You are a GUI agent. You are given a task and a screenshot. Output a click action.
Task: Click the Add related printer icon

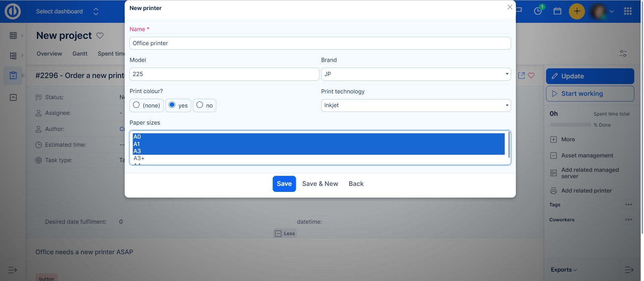pyautogui.click(x=553, y=191)
